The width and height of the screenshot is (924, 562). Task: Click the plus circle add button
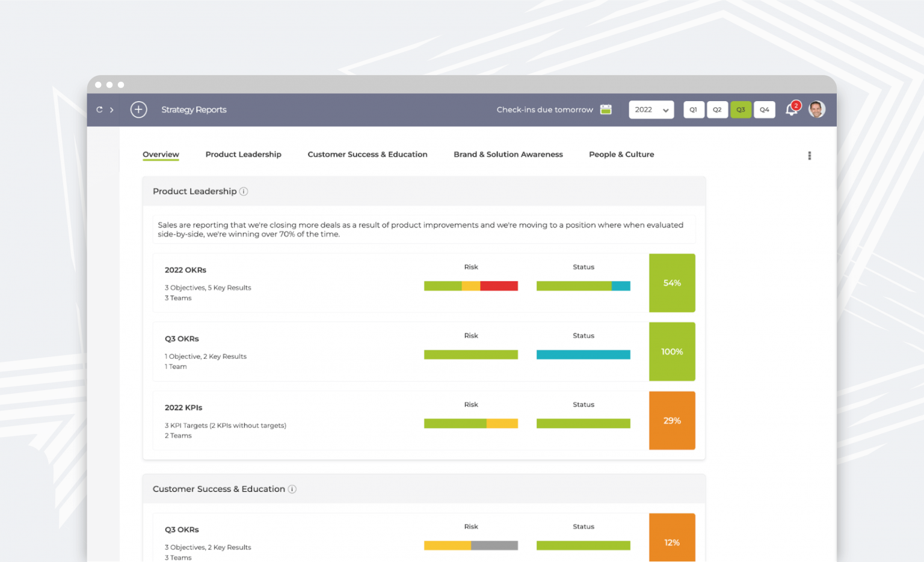138,109
